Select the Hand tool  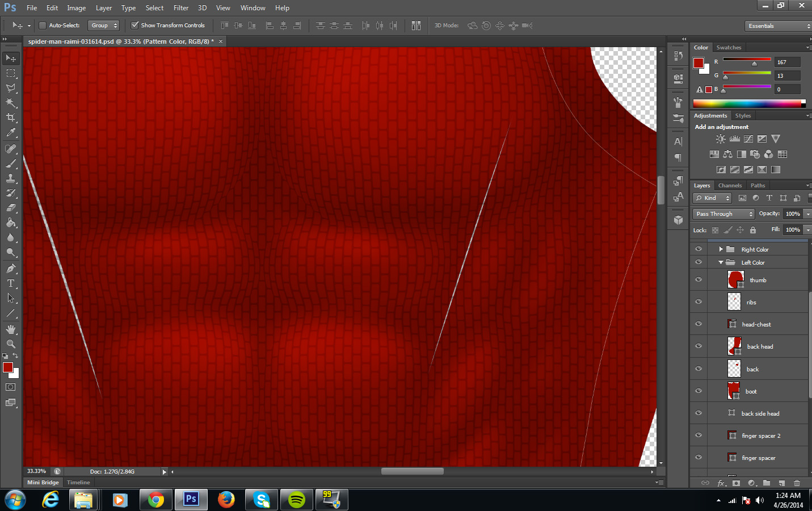click(x=11, y=329)
